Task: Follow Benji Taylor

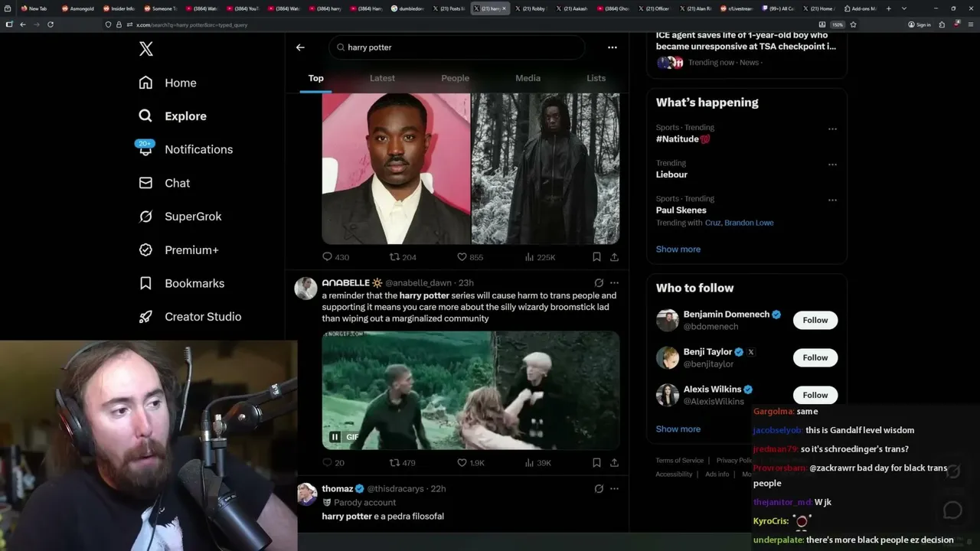Action: coord(815,357)
